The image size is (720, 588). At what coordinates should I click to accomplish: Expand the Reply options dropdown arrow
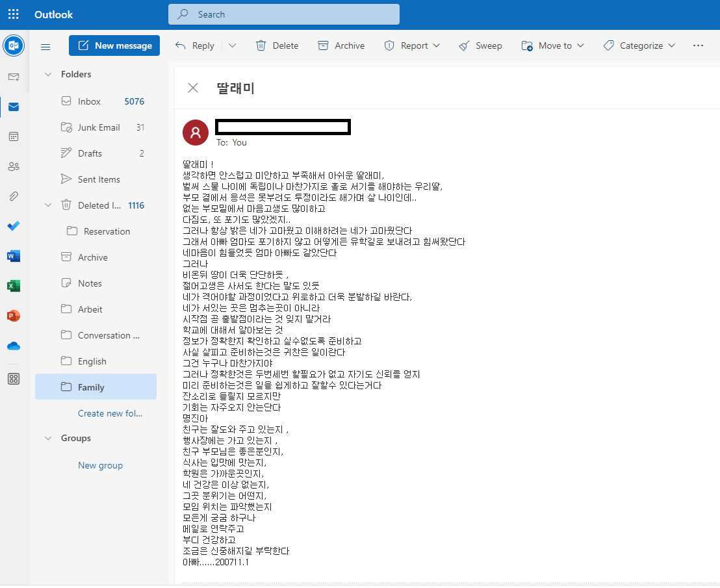233,45
